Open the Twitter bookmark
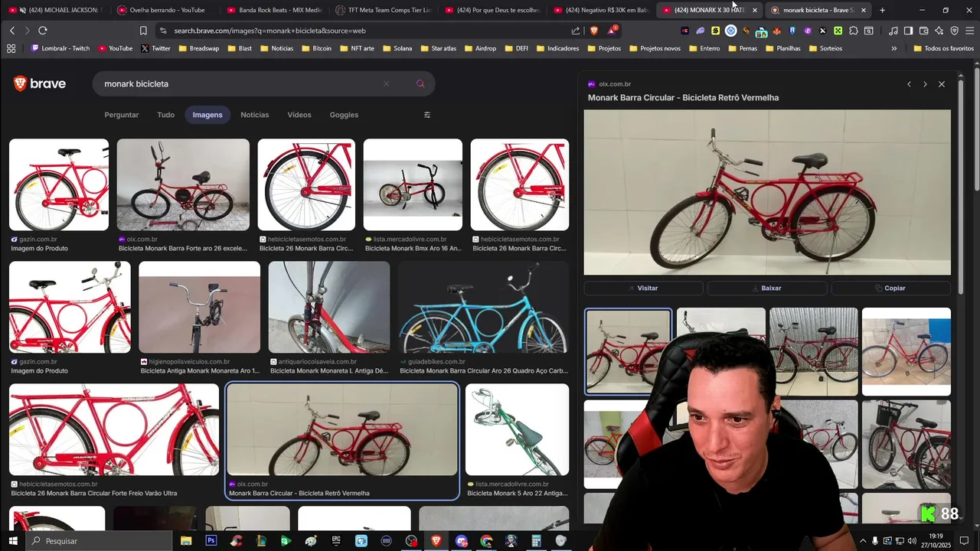The image size is (980, 551). (155, 48)
